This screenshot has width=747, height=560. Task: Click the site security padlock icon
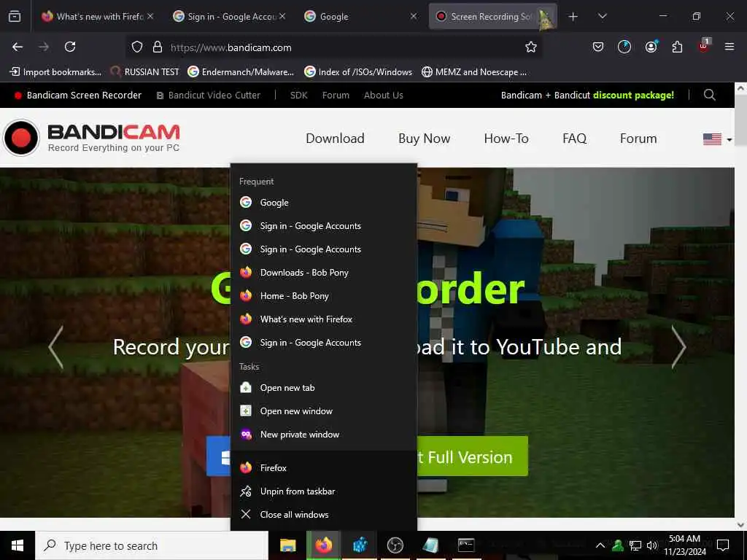point(158,47)
